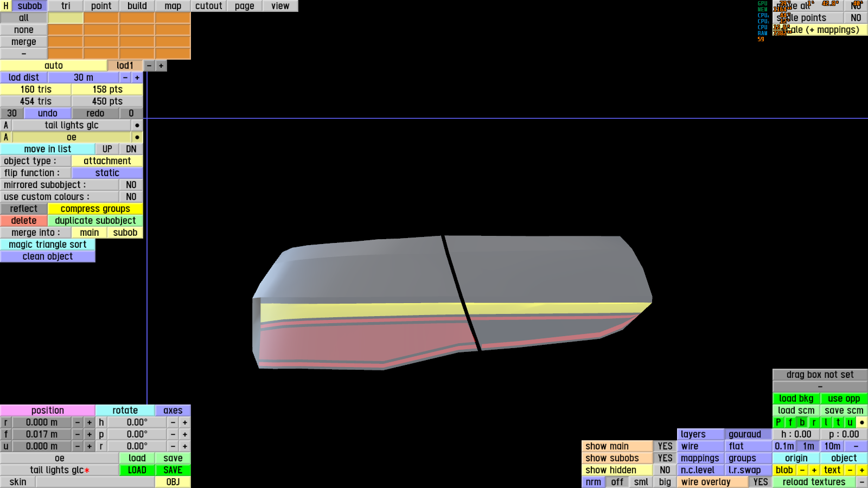Toggle use custom colours NO
The image size is (868, 488).
pos(131,197)
